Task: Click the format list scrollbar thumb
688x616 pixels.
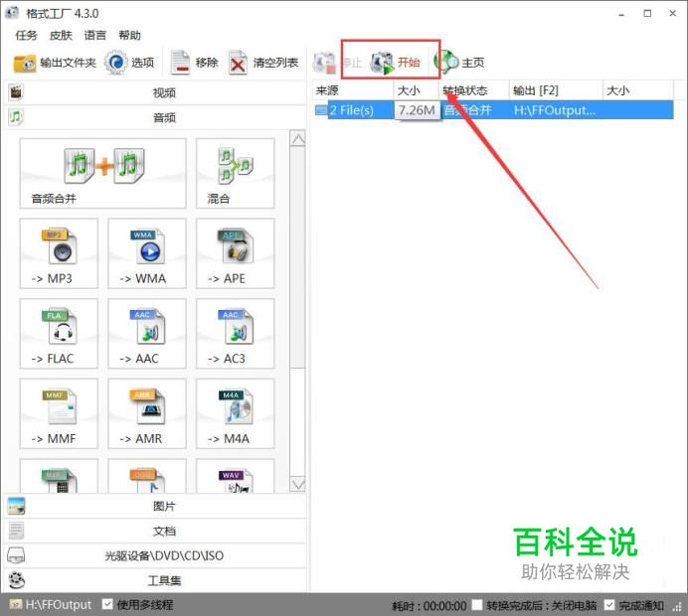Action: point(298,257)
